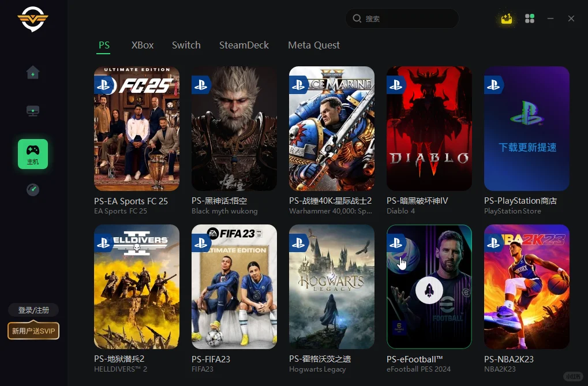
Task: Click the PlayStation Store subtitle text
Action: pos(512,211)
